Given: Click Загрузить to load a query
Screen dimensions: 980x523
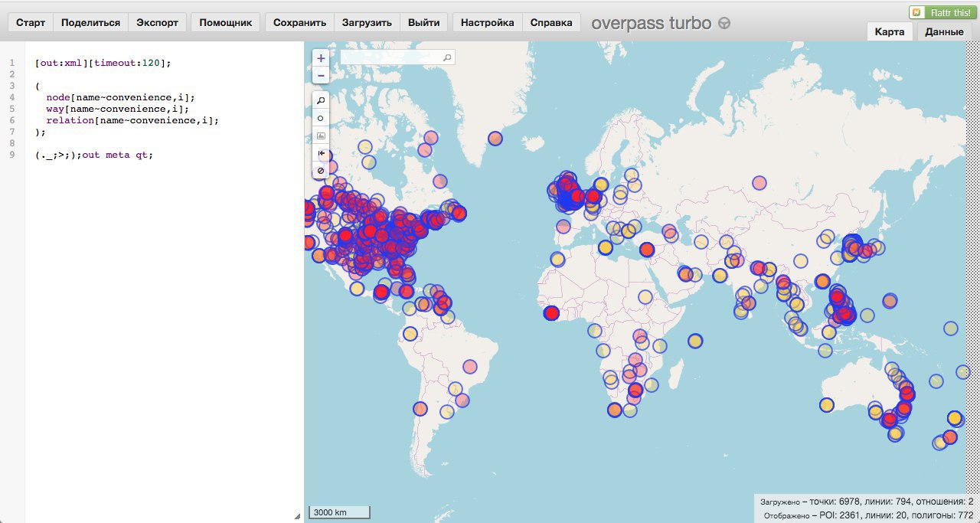Looking at the screenshot, I should click(367, 22).
